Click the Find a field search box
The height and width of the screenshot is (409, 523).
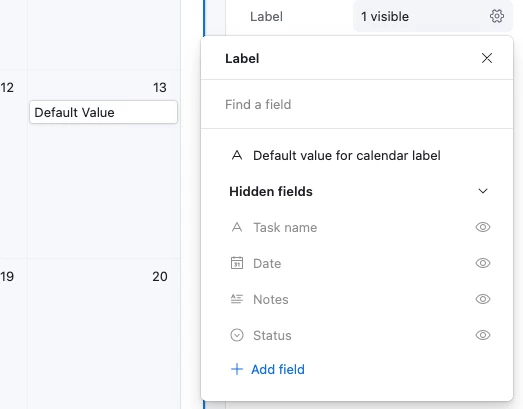[x=357, y=104]
